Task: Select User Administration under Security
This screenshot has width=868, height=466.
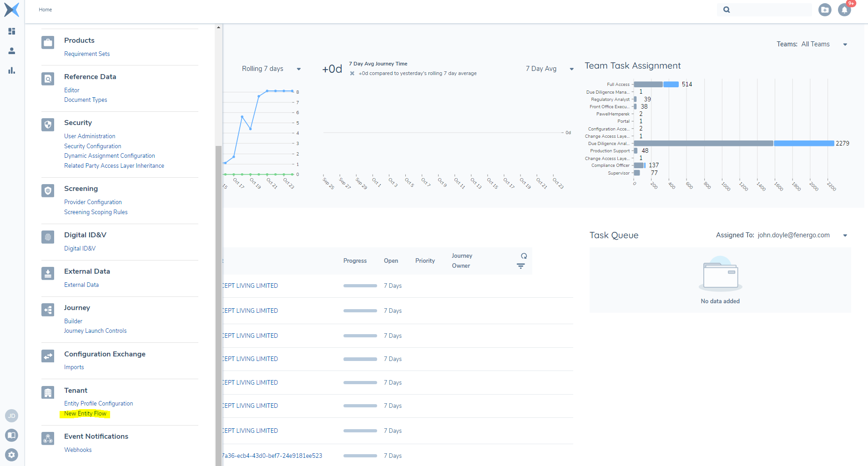Action: coord(90,136)
